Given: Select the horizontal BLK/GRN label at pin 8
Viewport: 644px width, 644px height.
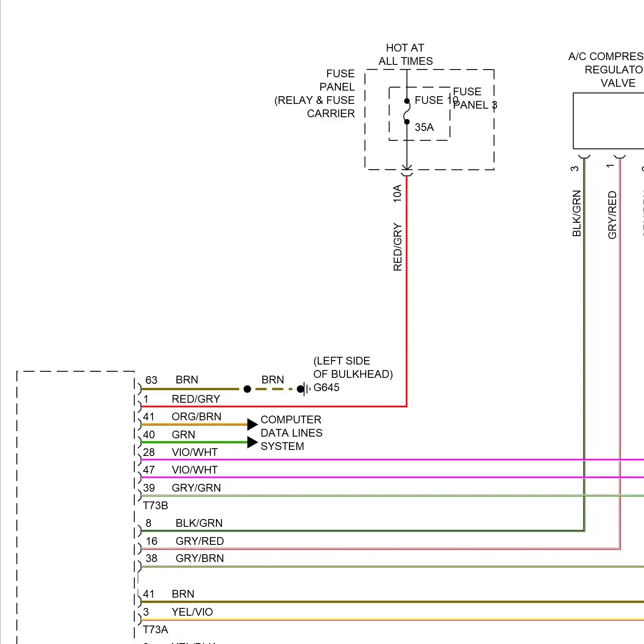Looking at the screenshot, I should coord(199,523).
